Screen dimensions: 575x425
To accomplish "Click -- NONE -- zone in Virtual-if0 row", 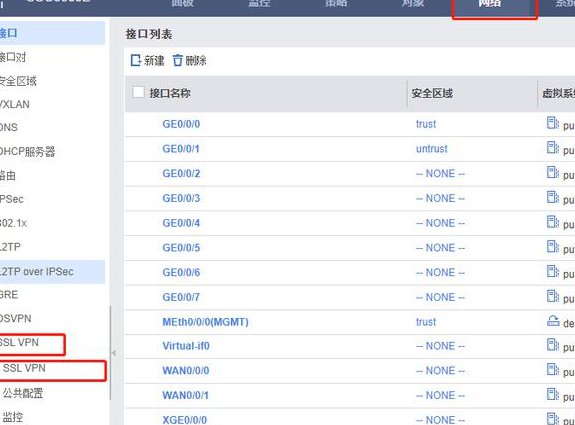I will [440, 346].
